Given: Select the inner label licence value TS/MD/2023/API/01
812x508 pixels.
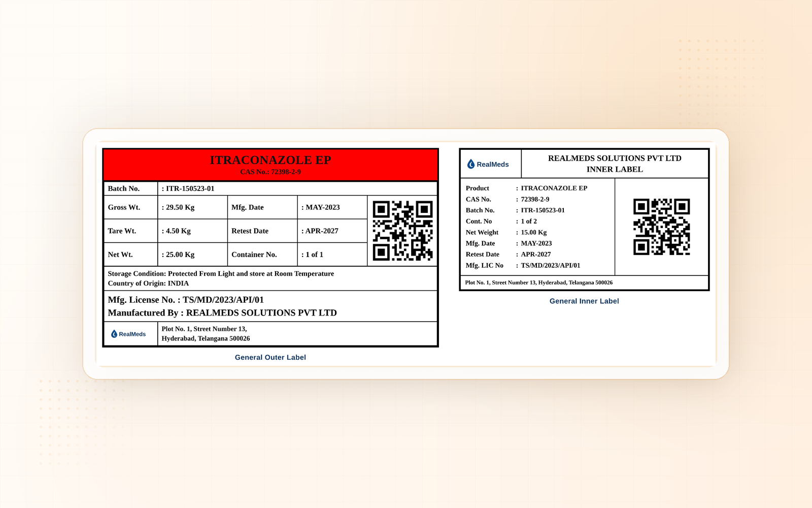Looking at the screenshot, I should click(551, 266).
